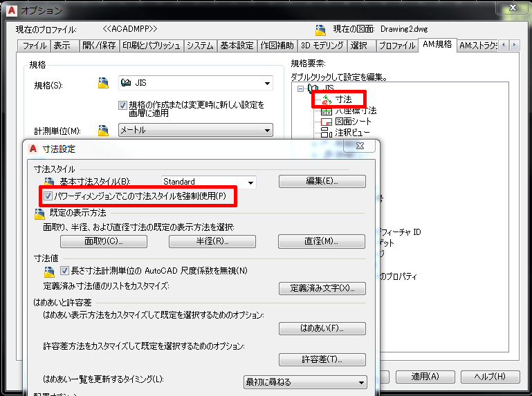Click the 注釈ビュー icon in the tree
Viewport: 532px width, 396px height.
(x=327, y=132)
